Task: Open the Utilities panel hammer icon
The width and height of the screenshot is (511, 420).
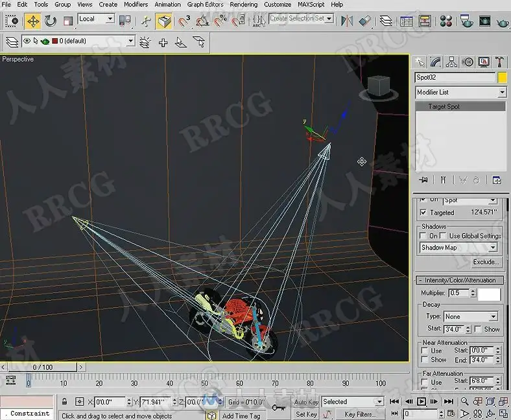Action: [499, 62]
